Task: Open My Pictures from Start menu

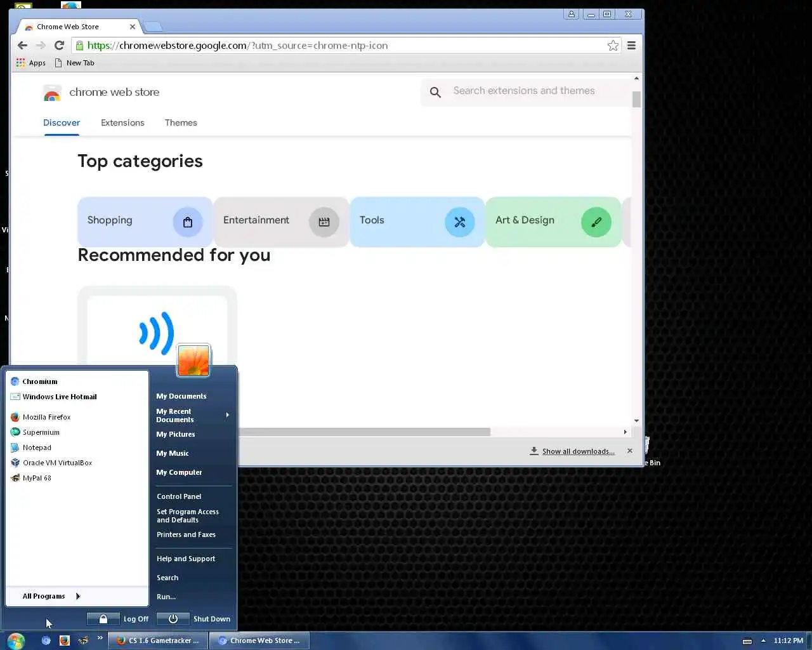Action: point(176,434)
